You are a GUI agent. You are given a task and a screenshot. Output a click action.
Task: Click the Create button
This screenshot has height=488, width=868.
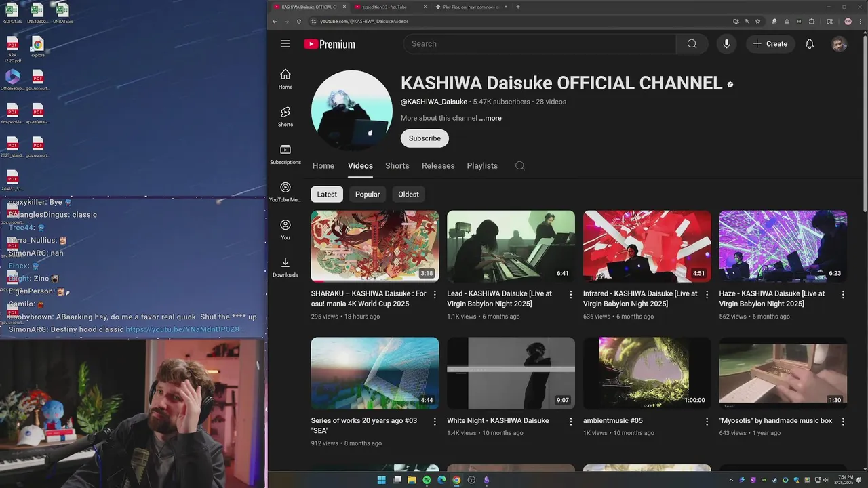[x=770, y=44]
